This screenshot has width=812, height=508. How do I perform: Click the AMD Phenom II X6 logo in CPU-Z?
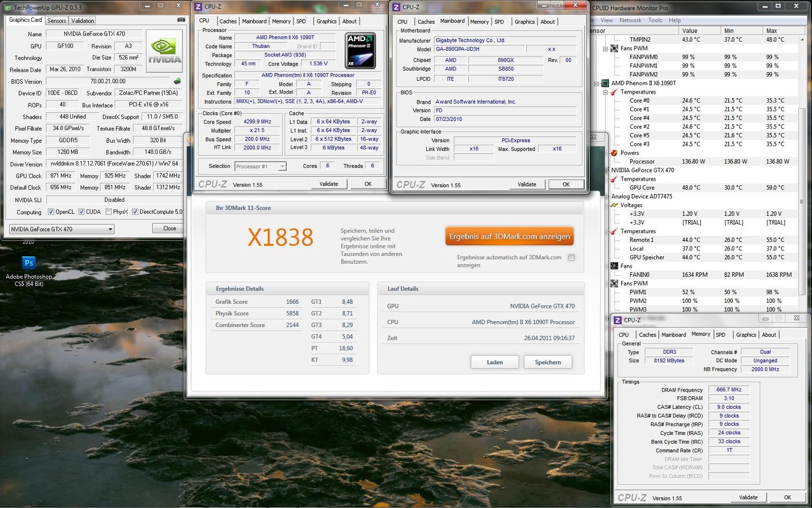360,50
